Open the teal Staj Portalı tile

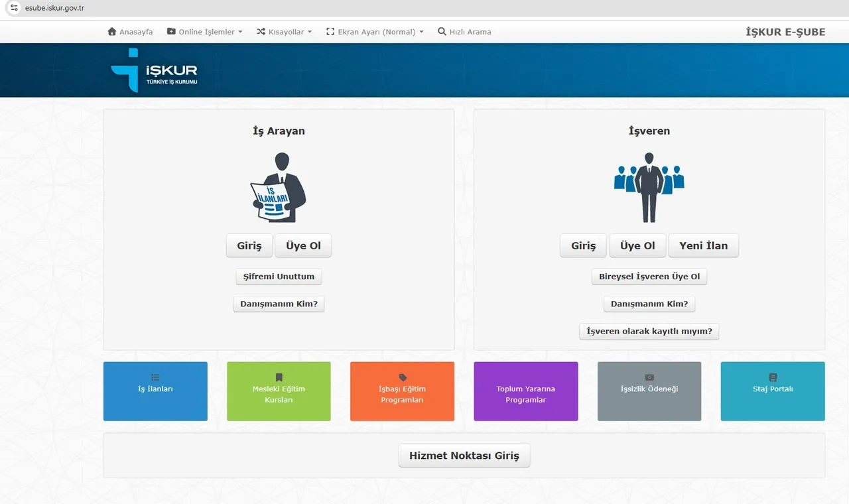(x=773, y=391)
